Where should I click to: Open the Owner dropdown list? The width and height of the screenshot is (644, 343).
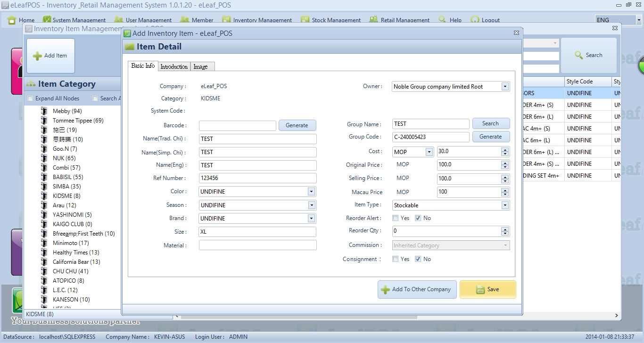click(505, 87)
